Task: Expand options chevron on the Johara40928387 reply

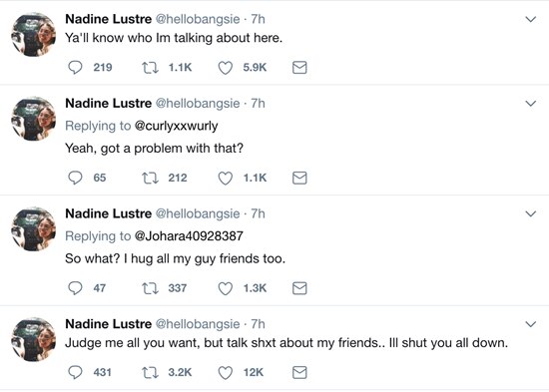Action: pos(531,213)
